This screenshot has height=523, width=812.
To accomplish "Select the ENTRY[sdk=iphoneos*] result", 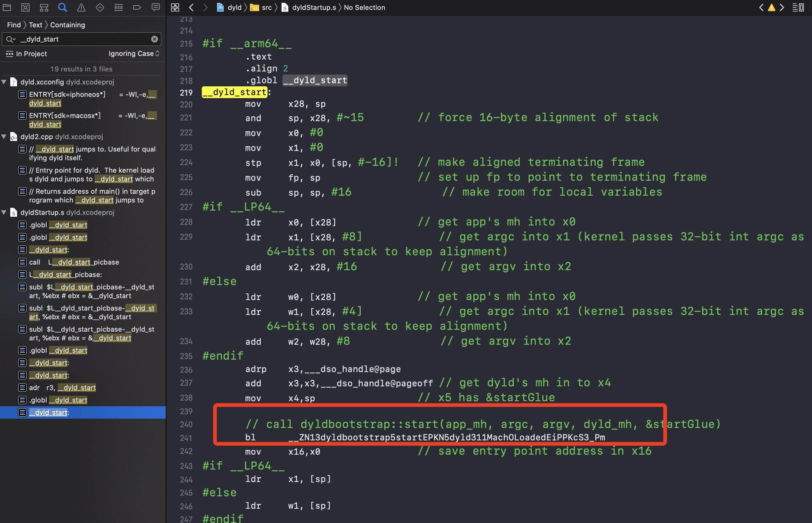I will click(x=83, y=98).
